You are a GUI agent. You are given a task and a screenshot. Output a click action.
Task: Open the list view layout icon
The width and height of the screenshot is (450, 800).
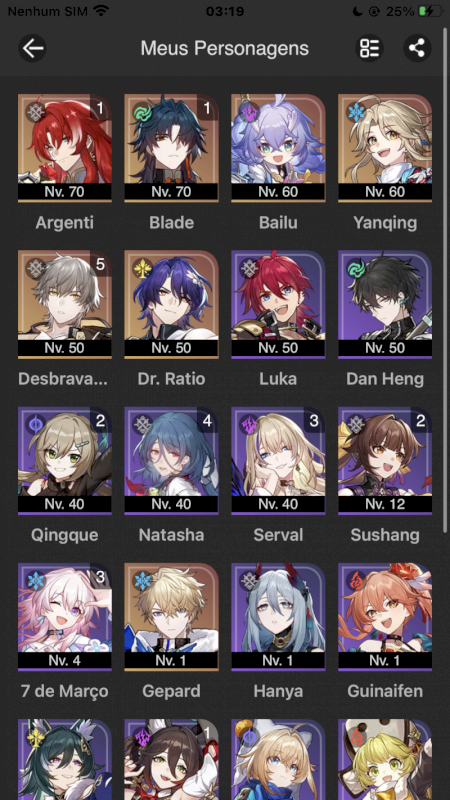pos(369,48)
